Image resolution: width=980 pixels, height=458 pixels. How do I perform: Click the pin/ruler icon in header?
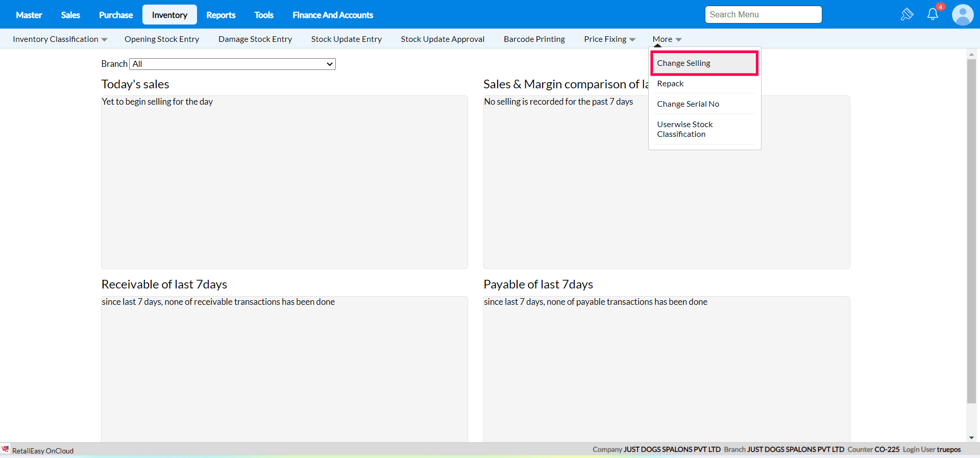click(x=907, y=14)
